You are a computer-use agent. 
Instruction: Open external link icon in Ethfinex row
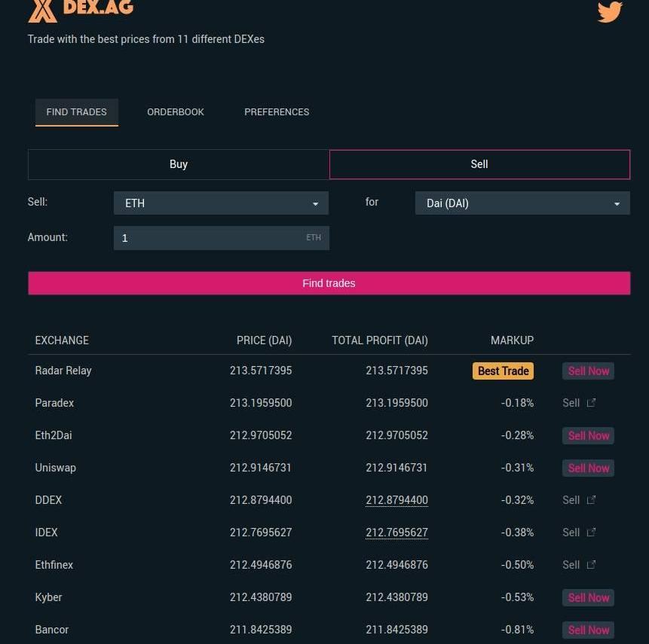[x=591, y=565]
